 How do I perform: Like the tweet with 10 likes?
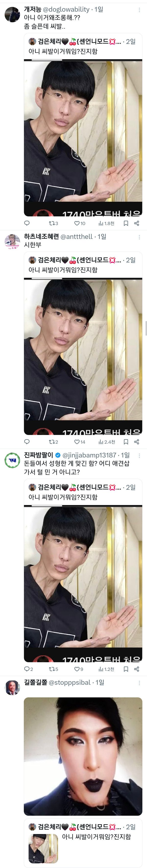80,223
